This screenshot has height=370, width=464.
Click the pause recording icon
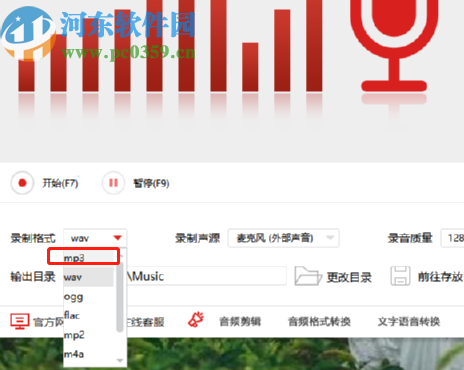click(x=113, y=183)
